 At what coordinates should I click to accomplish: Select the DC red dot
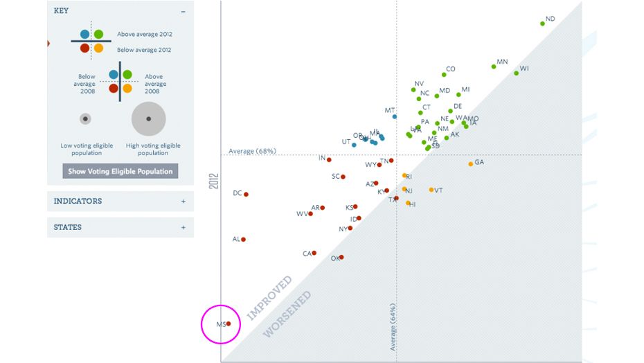click(246, 195)
